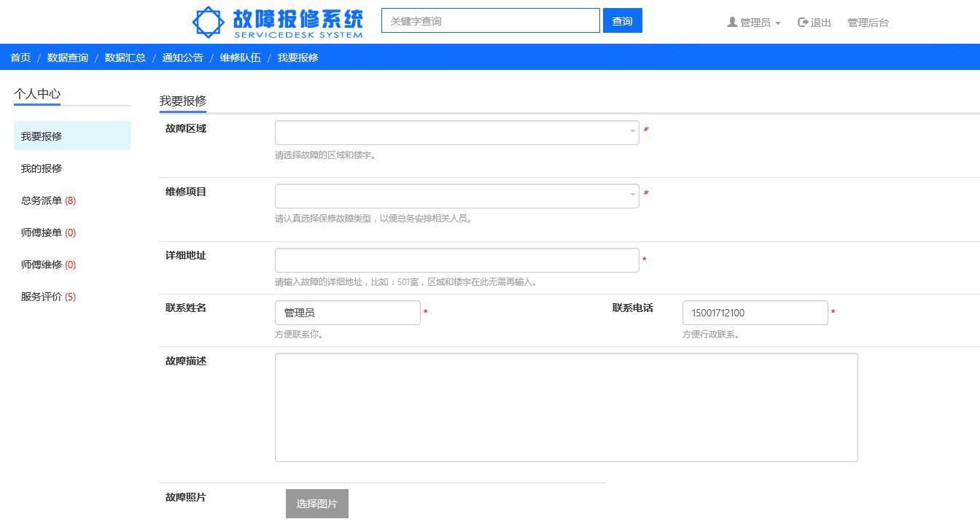The width and height of the screenshot is (980, 527).
Task: Expand the 维修项目 dropdown
Action: click(456, 196)
